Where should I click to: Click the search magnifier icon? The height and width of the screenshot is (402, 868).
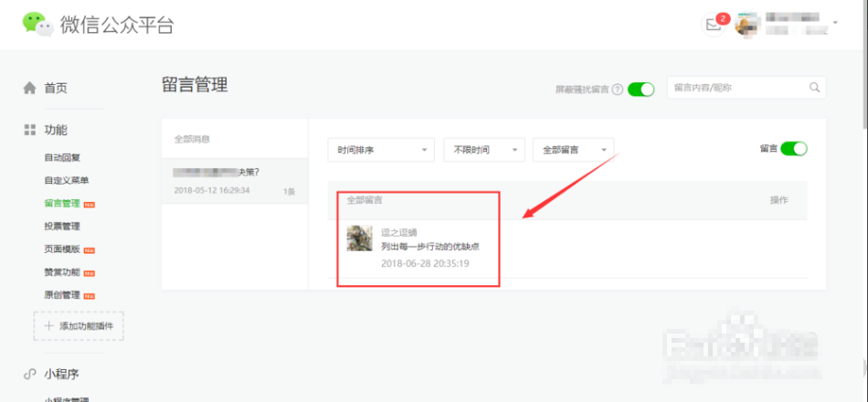pyautogui.click(x=814, y=88)
